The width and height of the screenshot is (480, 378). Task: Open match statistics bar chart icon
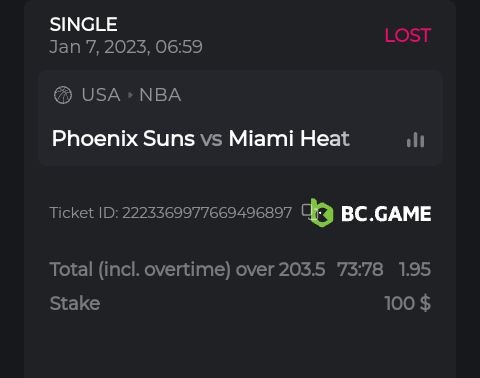click(415, 140)
